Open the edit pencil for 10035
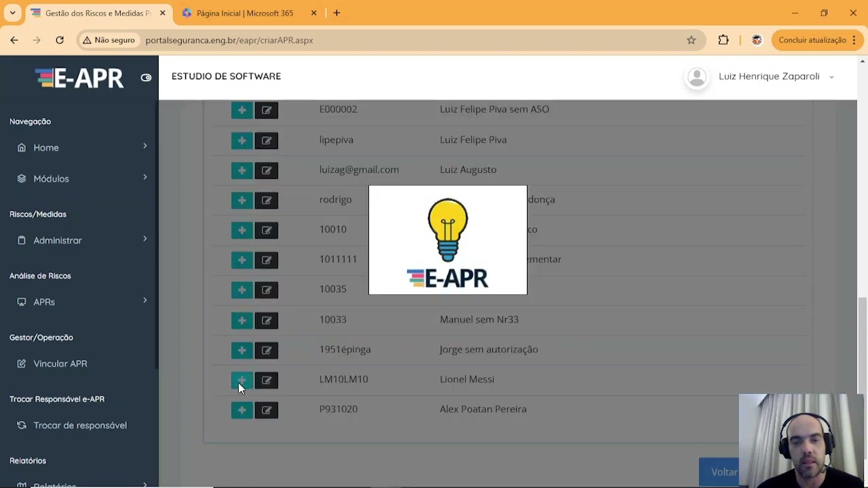The width and height of the screenshot is (868, 488). click(x=267, y=290)
